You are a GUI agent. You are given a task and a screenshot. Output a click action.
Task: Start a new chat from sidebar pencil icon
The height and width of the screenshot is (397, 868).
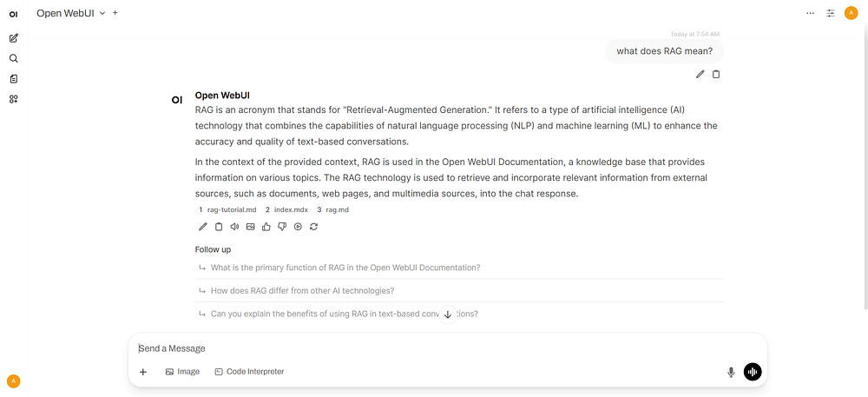coord(14,38)
